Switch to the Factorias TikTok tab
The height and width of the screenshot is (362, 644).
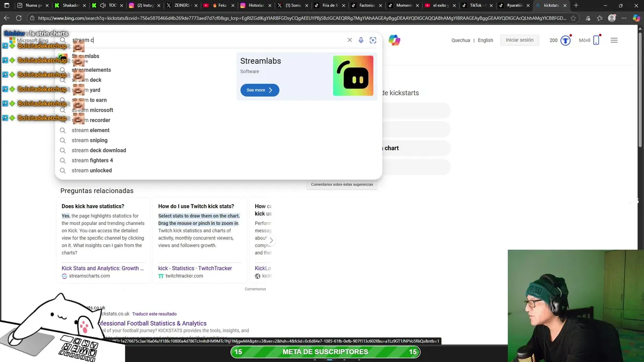[x=365, y=6]
